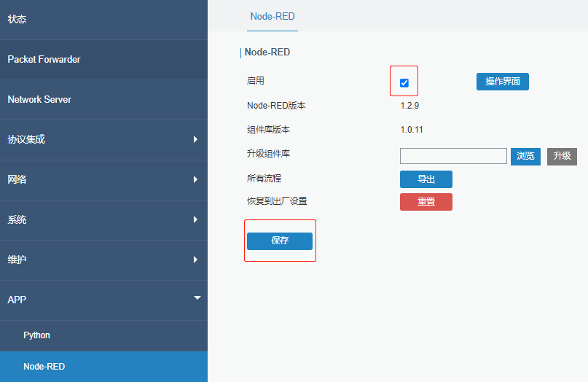
Task: Click the 启用 label text
Action: pos(255,81)
